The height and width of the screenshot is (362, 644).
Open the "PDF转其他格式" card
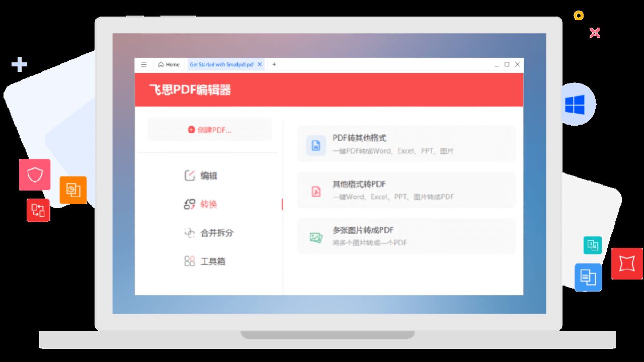[x=407, y=143]
